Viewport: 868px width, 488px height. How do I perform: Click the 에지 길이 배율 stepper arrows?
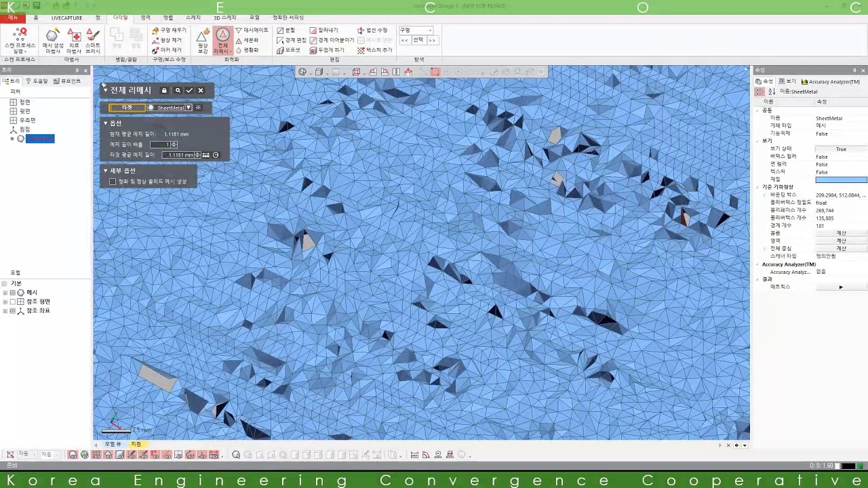[174, 144]
